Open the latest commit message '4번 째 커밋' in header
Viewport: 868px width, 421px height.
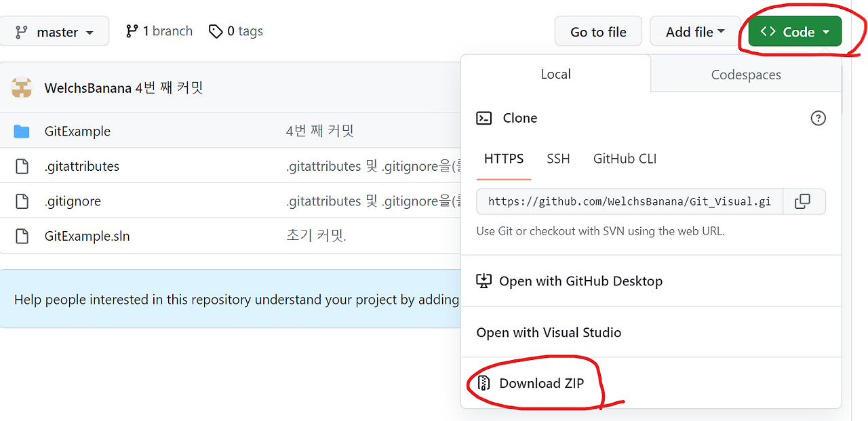[x=170, y=88]
